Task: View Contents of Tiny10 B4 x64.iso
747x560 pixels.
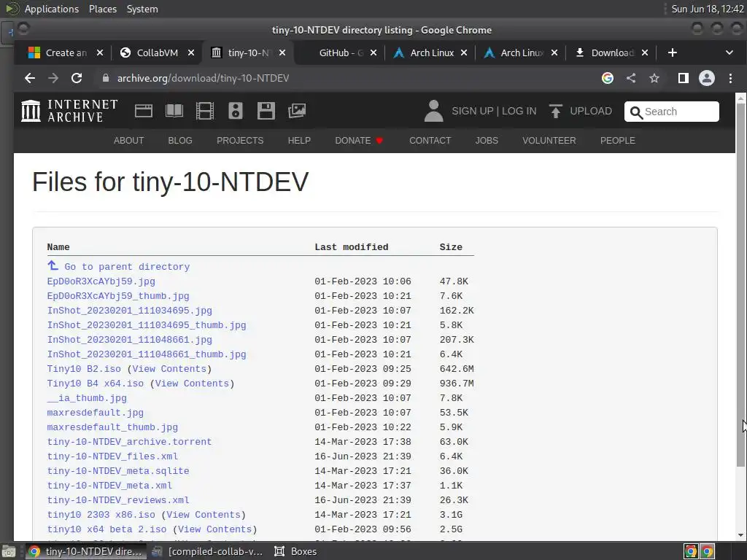Action: pyautogui.click(x=192, y=384)
